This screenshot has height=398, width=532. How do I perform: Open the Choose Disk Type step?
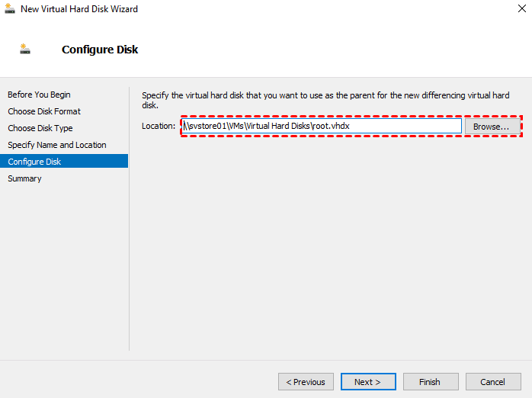tap(40, 128)
